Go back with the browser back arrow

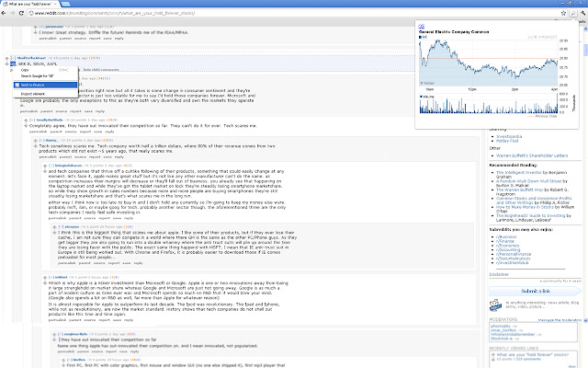pos(4,13)
